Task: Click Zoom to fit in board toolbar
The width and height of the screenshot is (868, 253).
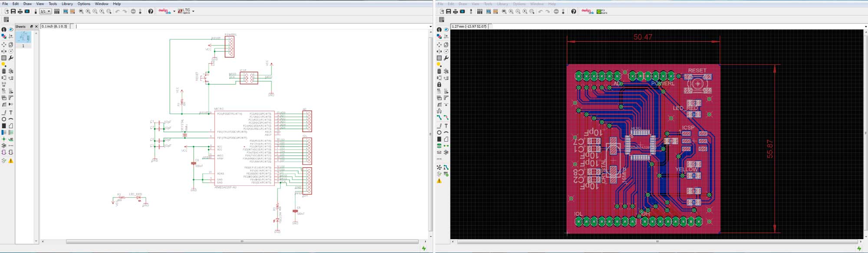Action: tap(504, 11)
